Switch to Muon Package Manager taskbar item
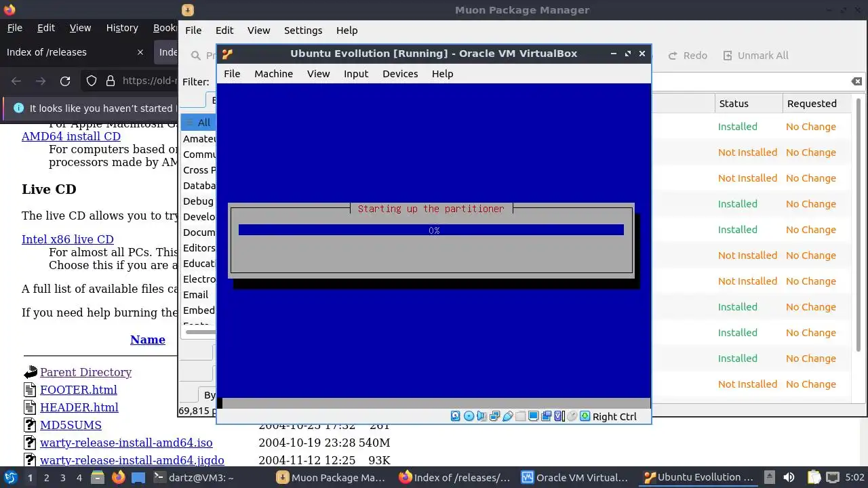This screenshot has width=868, height=488. [330, 477]
